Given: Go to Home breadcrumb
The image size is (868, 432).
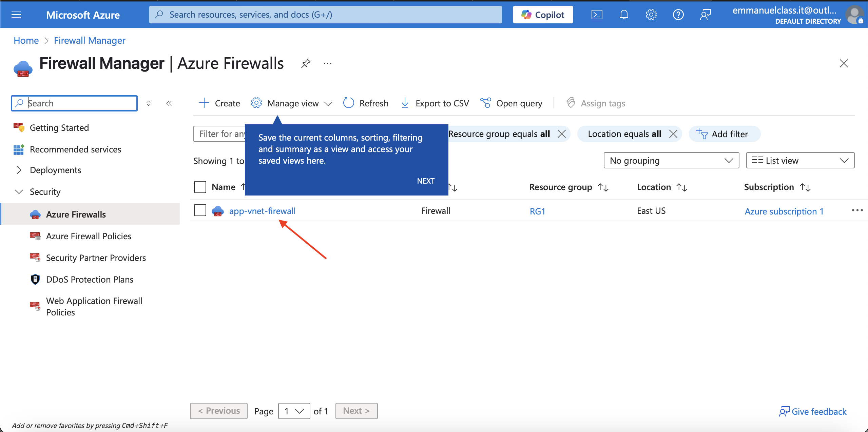Looking at the screenshot, I should pyautogui.click(x=26, y=40).
